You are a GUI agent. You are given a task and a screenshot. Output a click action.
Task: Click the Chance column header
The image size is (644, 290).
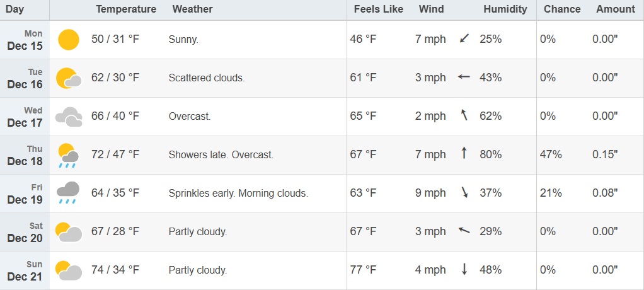pyautogui.click(x=561, y=9)
